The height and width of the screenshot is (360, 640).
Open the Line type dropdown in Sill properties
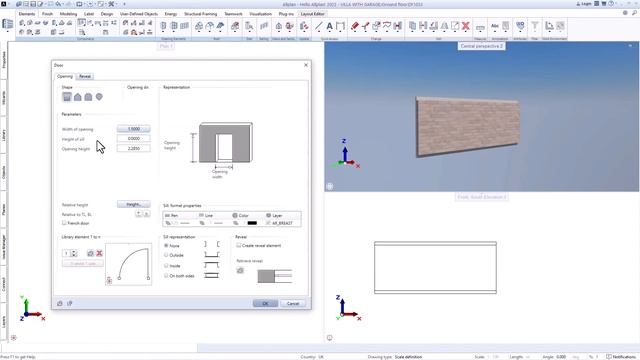212,223
